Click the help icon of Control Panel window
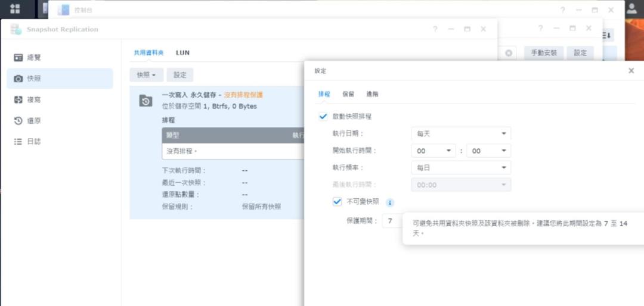The width and height of the screenshot is (644, 306). coord(562,10)
